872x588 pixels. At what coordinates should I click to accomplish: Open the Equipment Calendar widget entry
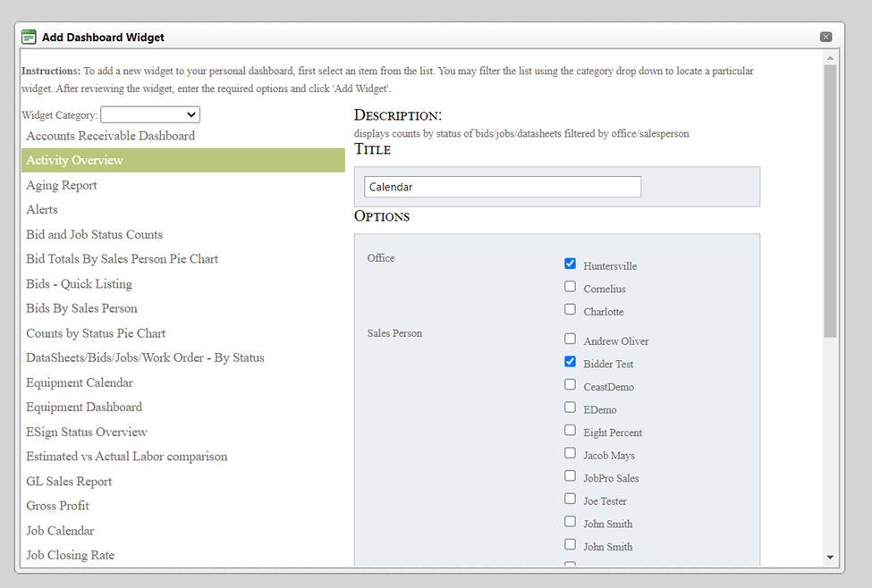tap(80, 382)
